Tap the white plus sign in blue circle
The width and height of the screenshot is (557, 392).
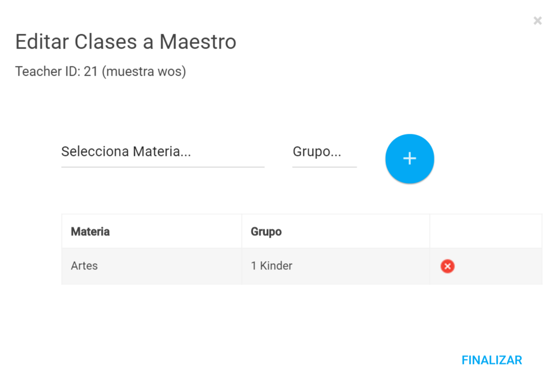point(410,158)
